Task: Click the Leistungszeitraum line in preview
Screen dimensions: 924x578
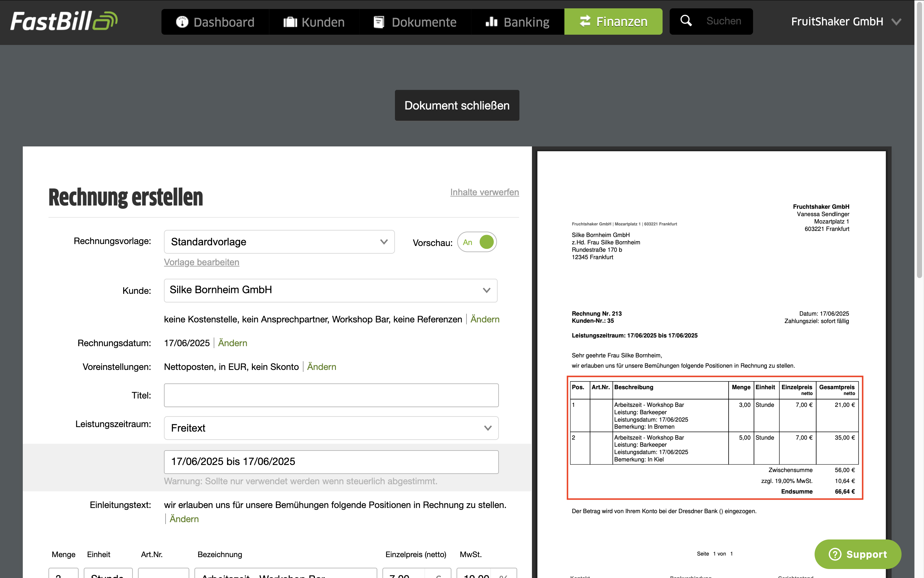Action: pos(635,336)
